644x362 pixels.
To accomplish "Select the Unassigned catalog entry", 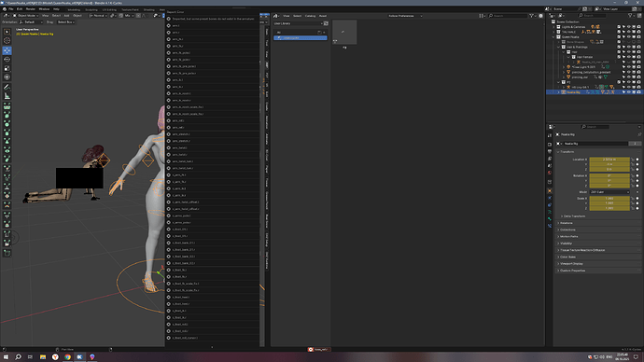I will point(301,37).
